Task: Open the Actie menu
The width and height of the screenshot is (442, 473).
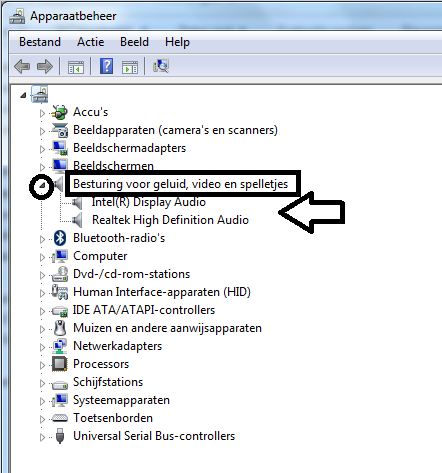Action: pos(90,42)
